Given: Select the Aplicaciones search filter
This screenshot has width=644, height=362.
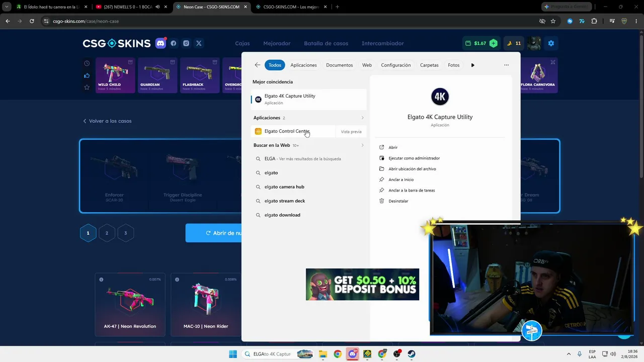Looking at the screenshot, I should (x=303, y=65).
